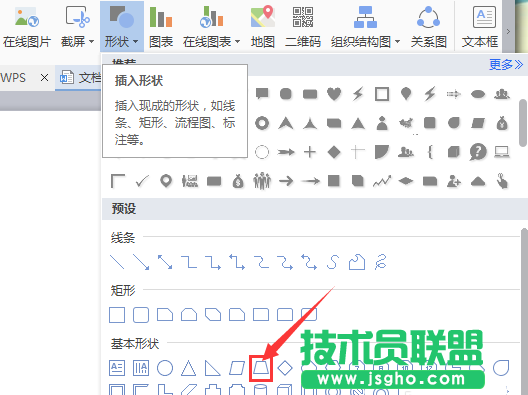Select the add-person shape
This screenshot has width=528, height=395.
[454, 182]
